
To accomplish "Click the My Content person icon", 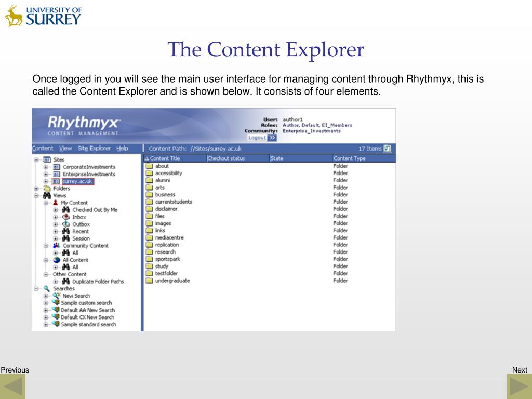I will click(x=56, y=203).
